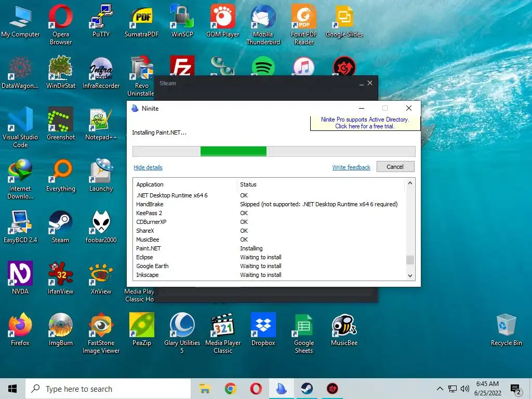
Task: Switch to Steam via taskbar icon
Action: coord(307,389)
